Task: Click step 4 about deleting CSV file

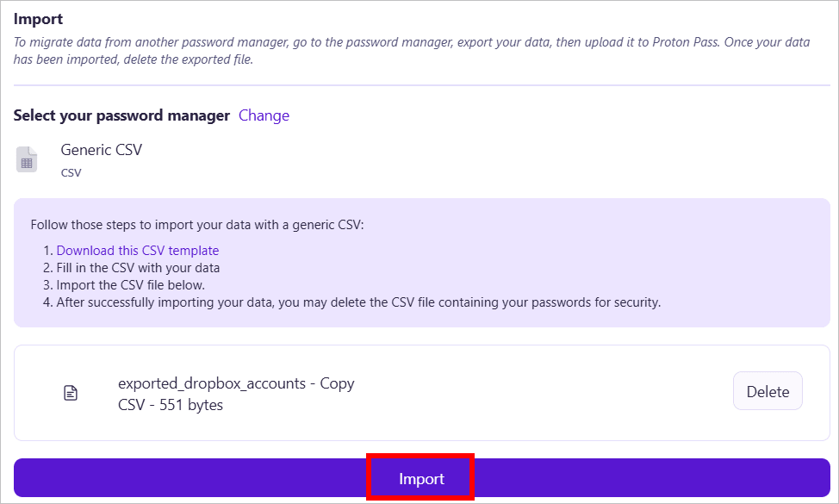Action: [358, 302]
